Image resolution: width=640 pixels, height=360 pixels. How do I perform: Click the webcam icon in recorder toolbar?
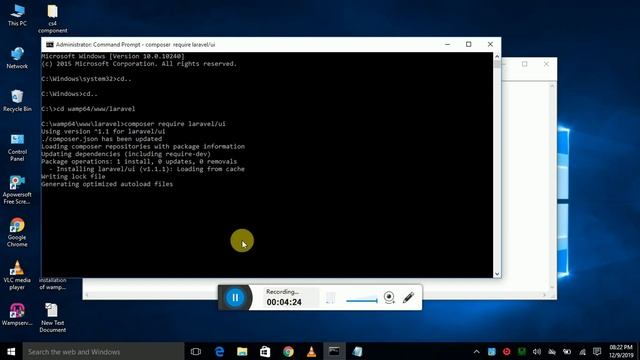click(x=389, y=298)
